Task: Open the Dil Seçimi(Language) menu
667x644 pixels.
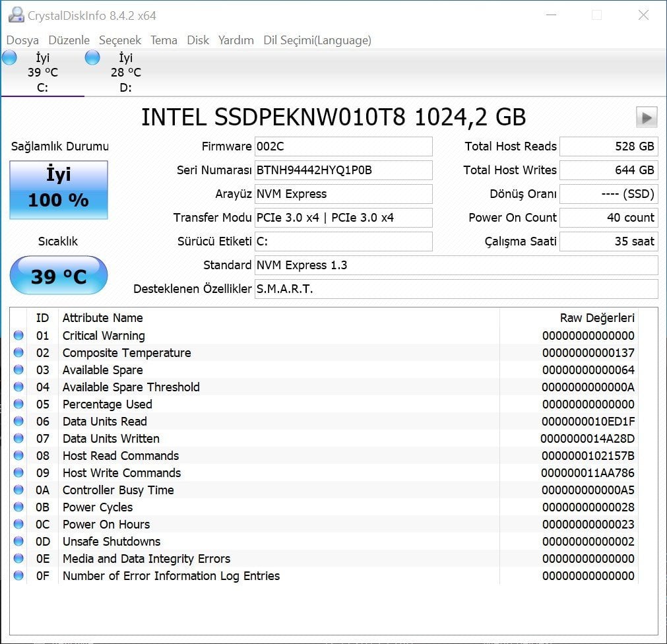Action: (317, 40)
